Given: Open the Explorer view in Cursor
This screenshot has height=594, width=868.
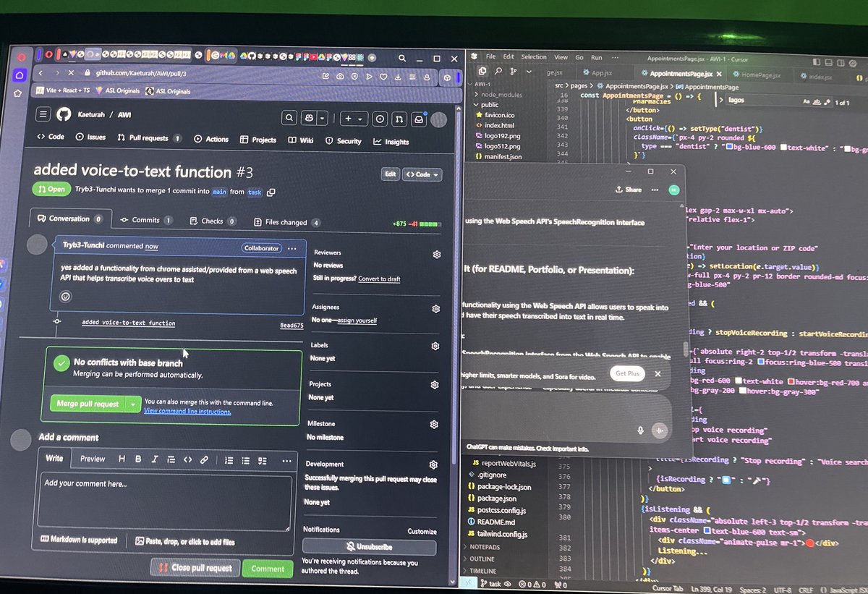Looking at the screenshot, I should [x=484, y=71].
